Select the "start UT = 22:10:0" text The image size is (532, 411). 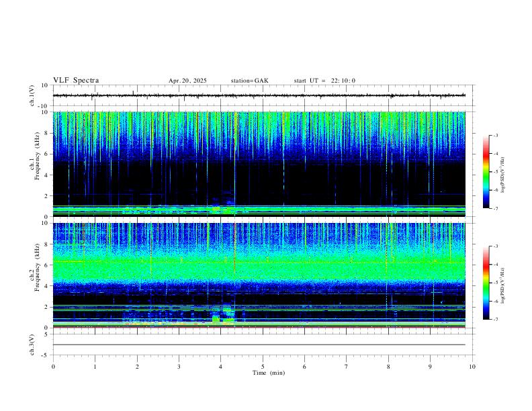tap(324, 81)
